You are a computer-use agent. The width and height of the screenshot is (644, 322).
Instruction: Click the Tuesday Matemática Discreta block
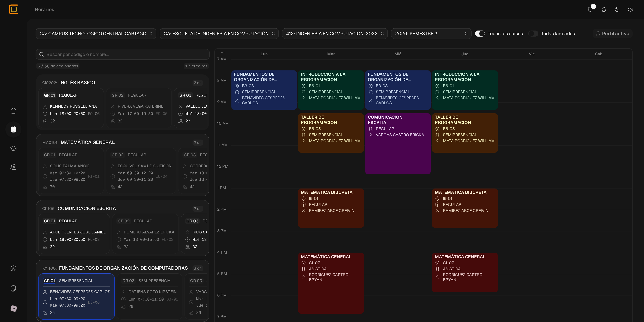331,208
